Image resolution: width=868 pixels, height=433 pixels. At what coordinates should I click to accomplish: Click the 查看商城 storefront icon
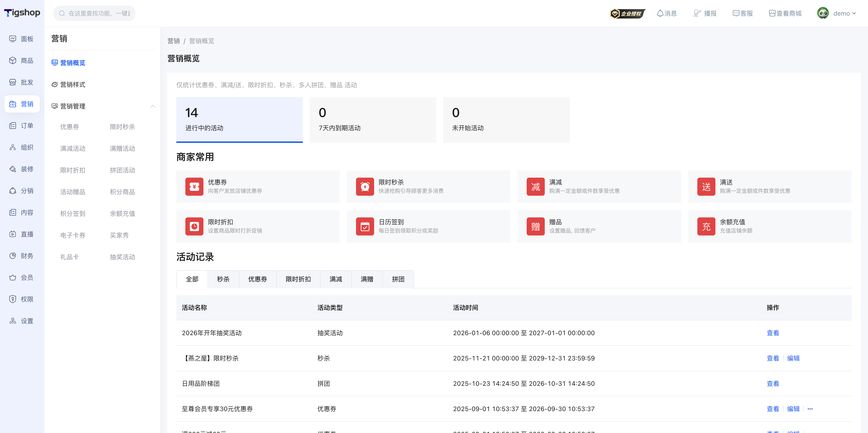pos(772,14)
